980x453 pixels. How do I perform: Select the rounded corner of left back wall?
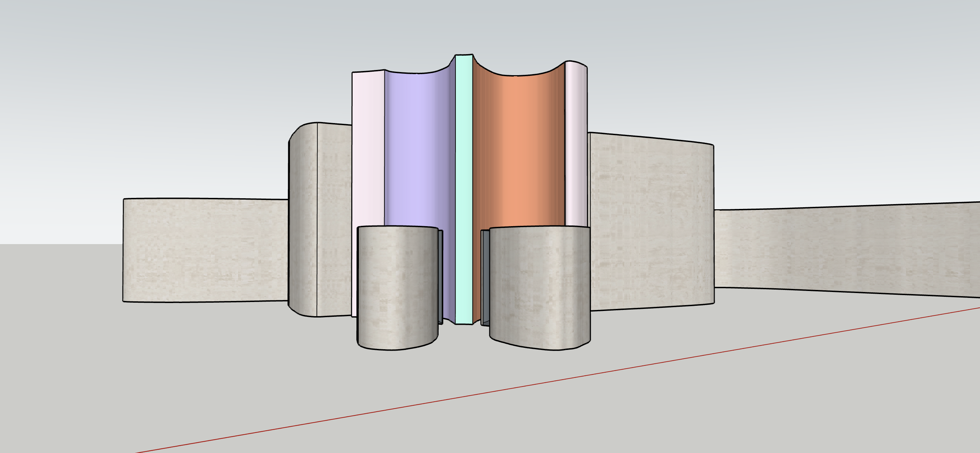(x=302, y=220)
